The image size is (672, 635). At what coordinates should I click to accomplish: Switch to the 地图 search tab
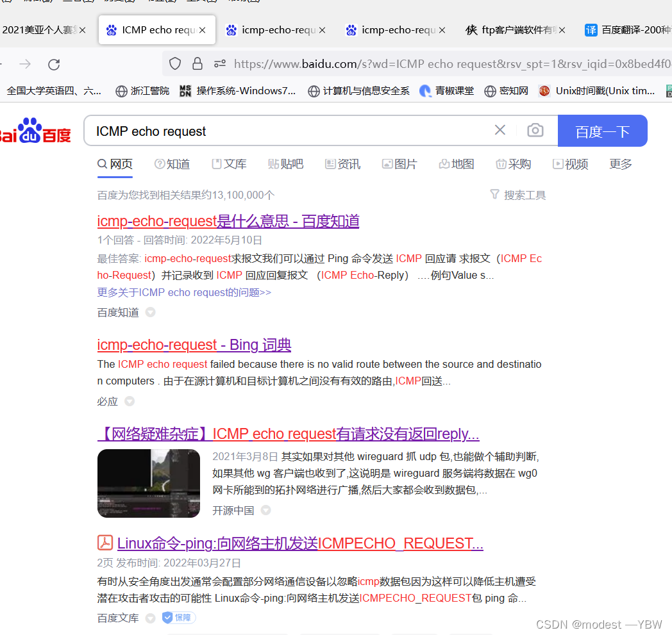point(456,164)
